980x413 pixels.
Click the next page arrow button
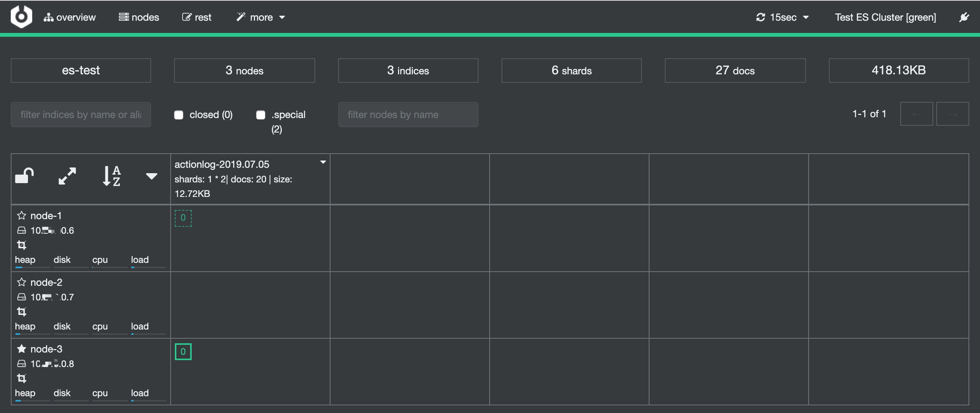click(952, 114)
